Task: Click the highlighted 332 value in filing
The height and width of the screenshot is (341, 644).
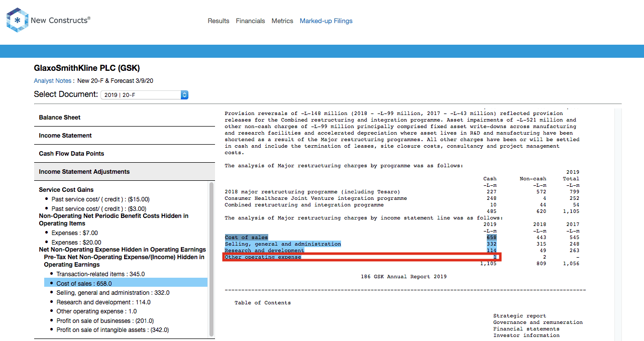Action: 491,244
